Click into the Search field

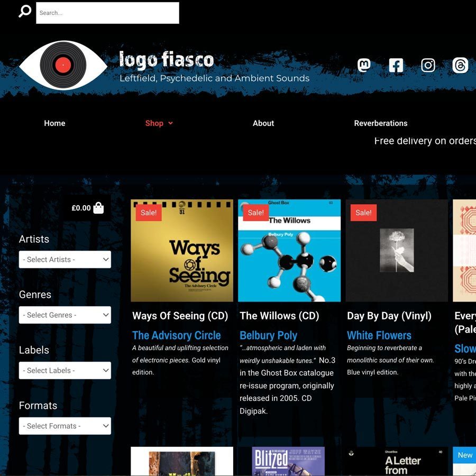click(107, 13)
